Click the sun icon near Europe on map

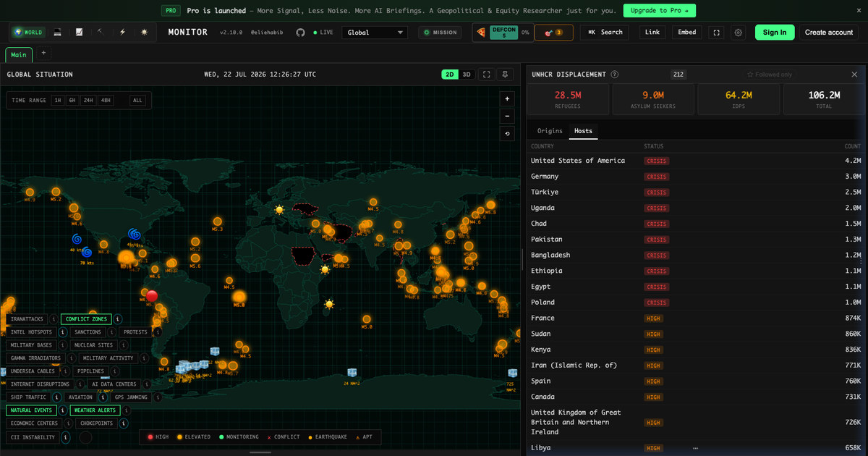[x=279, y=210]
